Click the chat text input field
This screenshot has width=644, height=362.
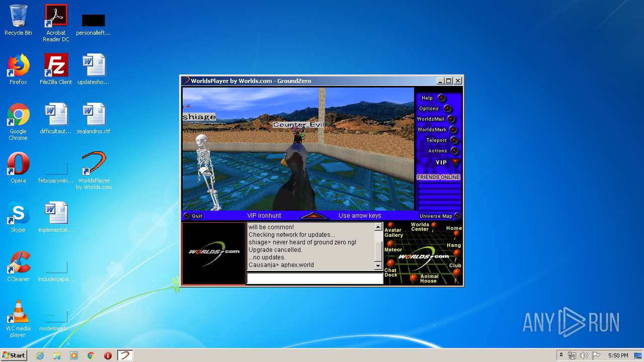pos(315,279)
